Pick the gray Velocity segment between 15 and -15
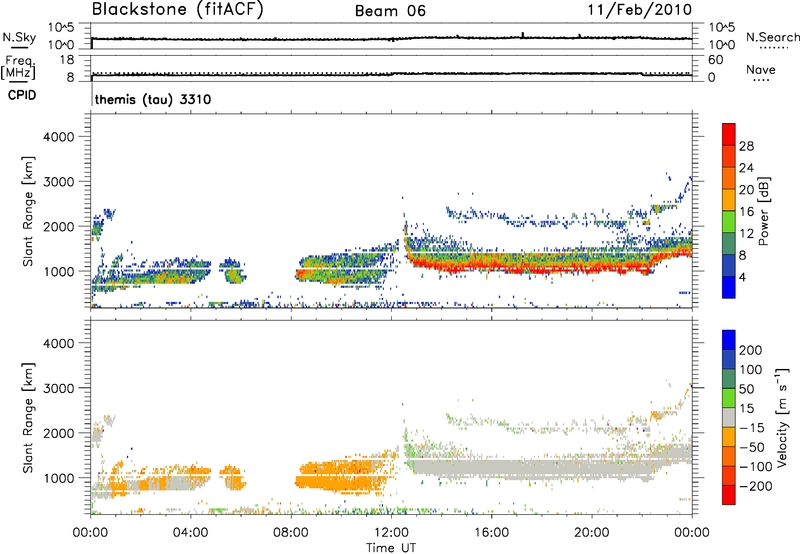Viewport: 800px width, 554px height. [729, 417]
